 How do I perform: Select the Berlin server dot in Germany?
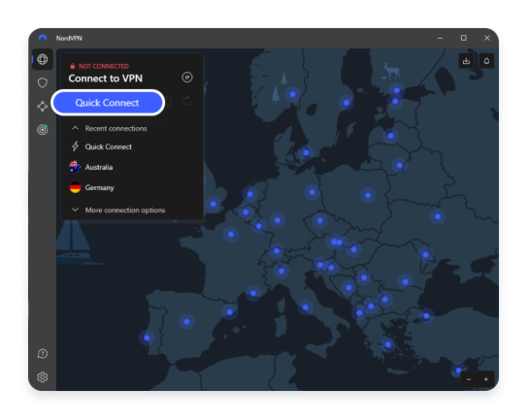[x=313, y=192]
